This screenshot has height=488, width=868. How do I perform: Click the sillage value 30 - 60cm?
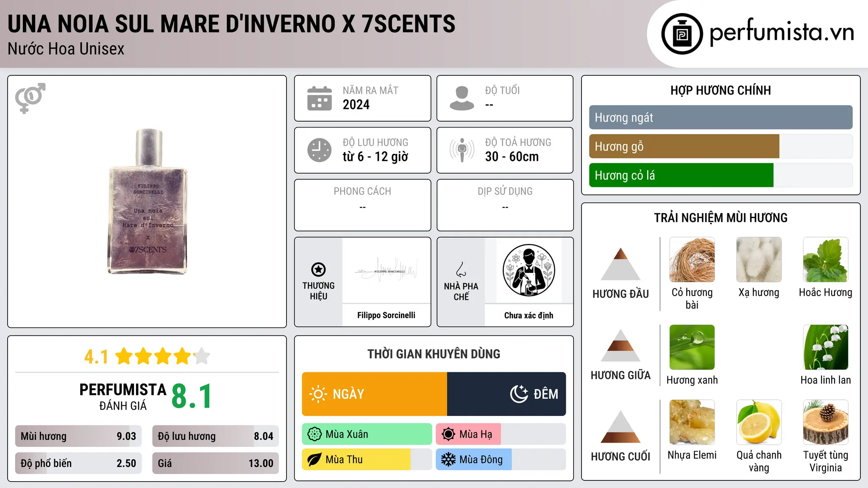click(x=512, y=157)
